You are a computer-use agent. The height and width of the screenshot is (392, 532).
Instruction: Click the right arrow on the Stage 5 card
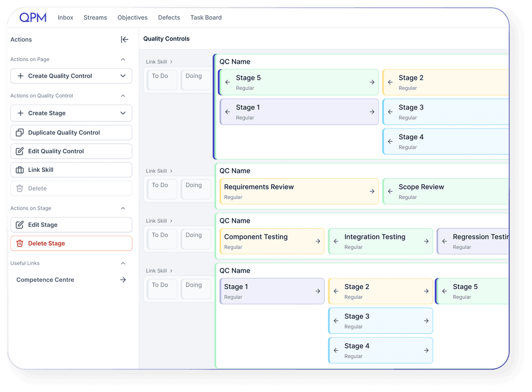click(372, 82)
